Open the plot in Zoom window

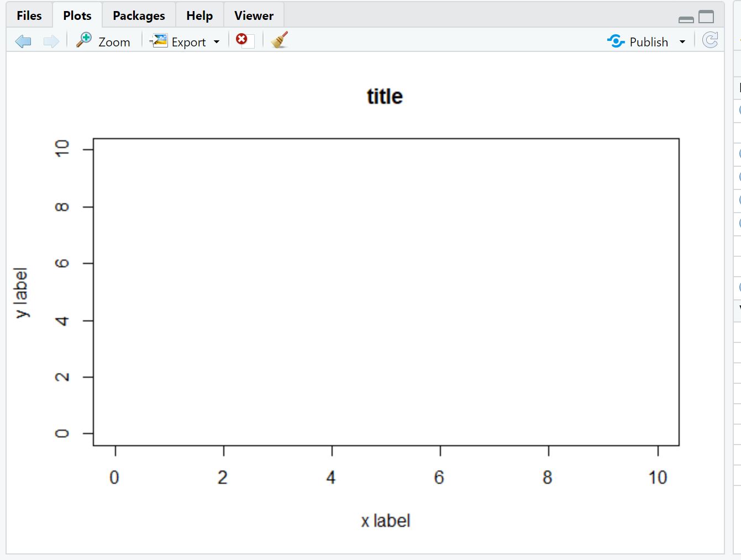[104, 41]
